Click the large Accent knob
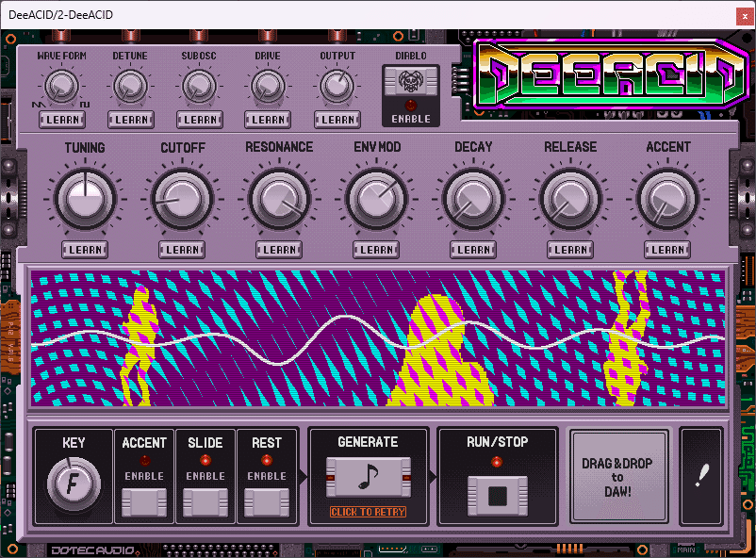The width and height of the screenshot is (756, 558). 667,198
